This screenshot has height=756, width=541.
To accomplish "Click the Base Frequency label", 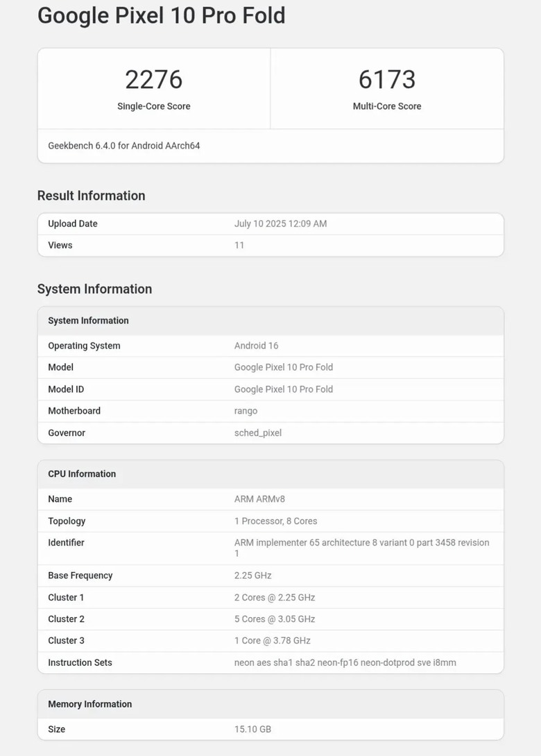I will (80, 576).
